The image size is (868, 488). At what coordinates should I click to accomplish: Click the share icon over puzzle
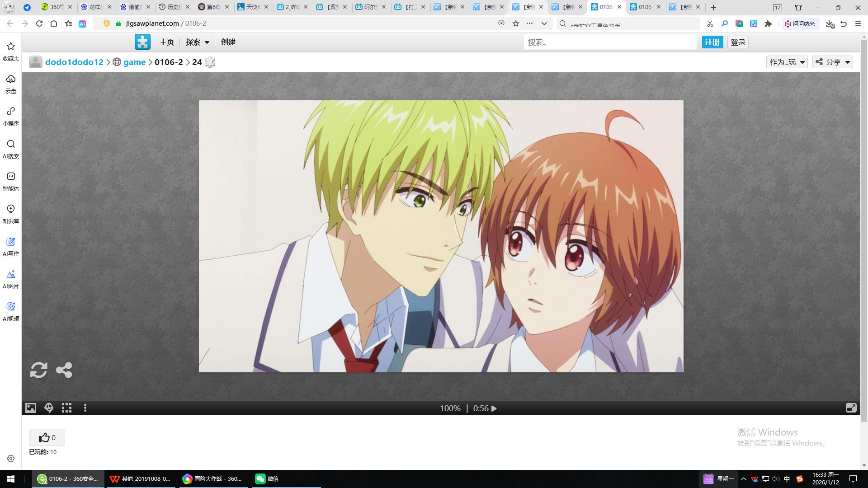(x=64, y=370)
